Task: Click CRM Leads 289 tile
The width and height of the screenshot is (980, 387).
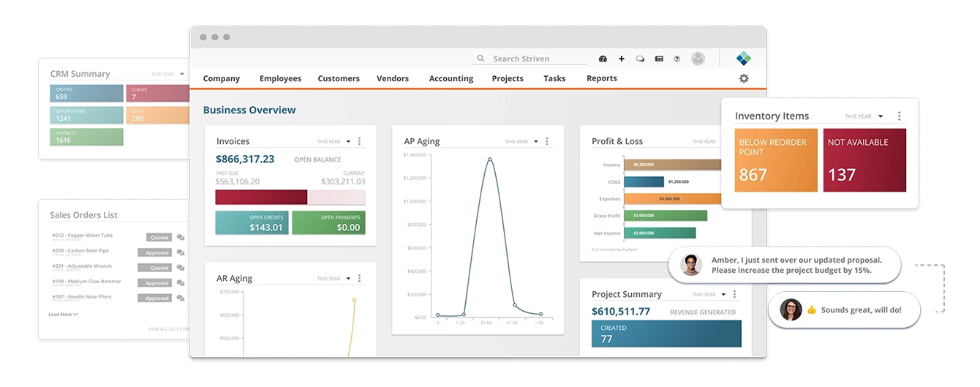Action: pyautogui.click(x=158, y=115)
